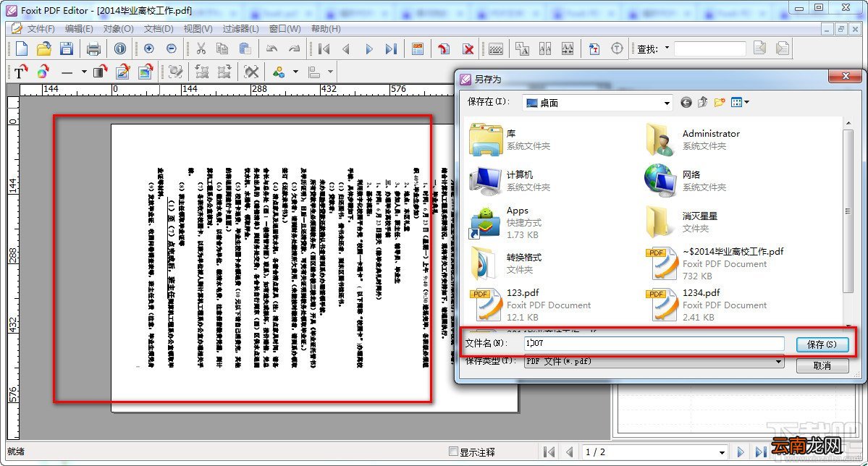Select the Apps shortcut
The height and width of the screenshot is (466, 868).
click(x=505, y=222)
